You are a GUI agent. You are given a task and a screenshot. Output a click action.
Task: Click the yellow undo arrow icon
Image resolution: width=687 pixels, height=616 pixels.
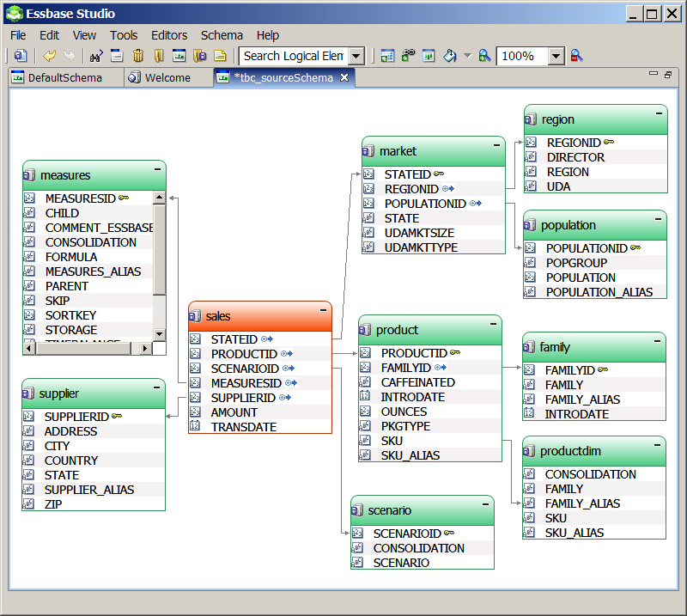pos(49,56)
